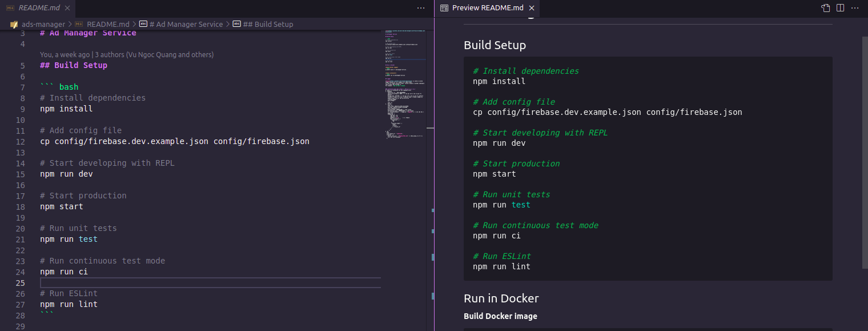Click line number 25 in the editor gutter

pos(20,282)
